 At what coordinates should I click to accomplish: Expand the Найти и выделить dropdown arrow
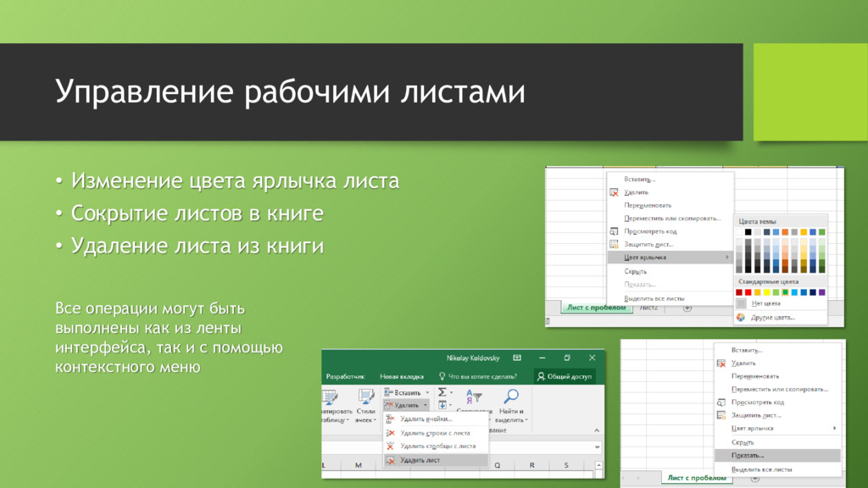tap(526, 420)
